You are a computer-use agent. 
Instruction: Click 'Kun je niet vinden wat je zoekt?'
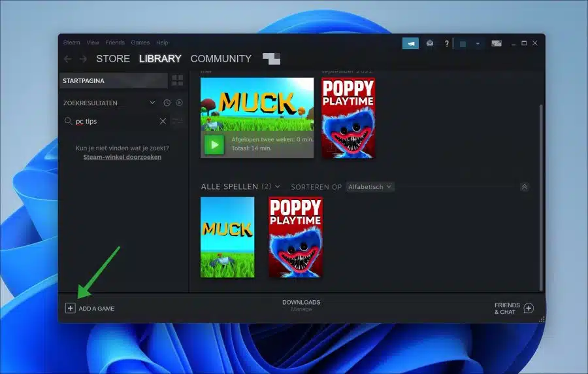pyautogui.click(x=122, y=148)
